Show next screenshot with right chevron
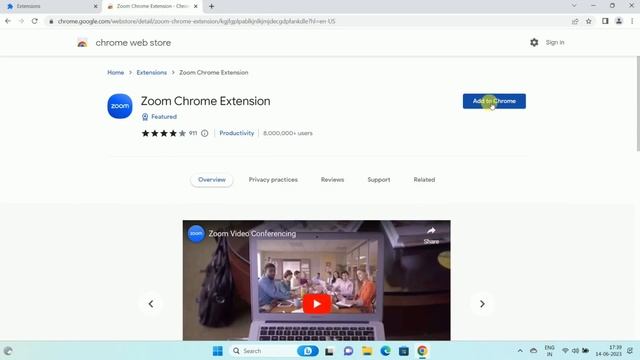The width and height of the screenshot is (640, 360). coord(482,304)
